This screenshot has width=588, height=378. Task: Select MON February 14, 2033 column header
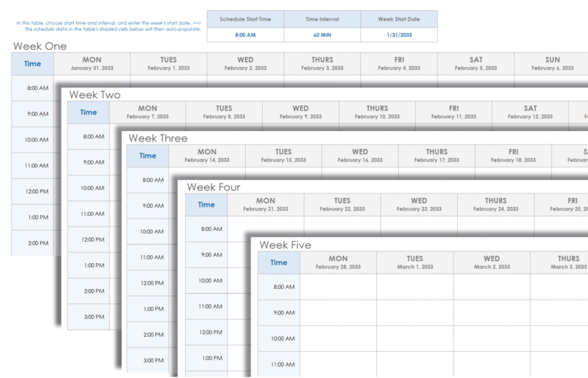coord(207,156)
